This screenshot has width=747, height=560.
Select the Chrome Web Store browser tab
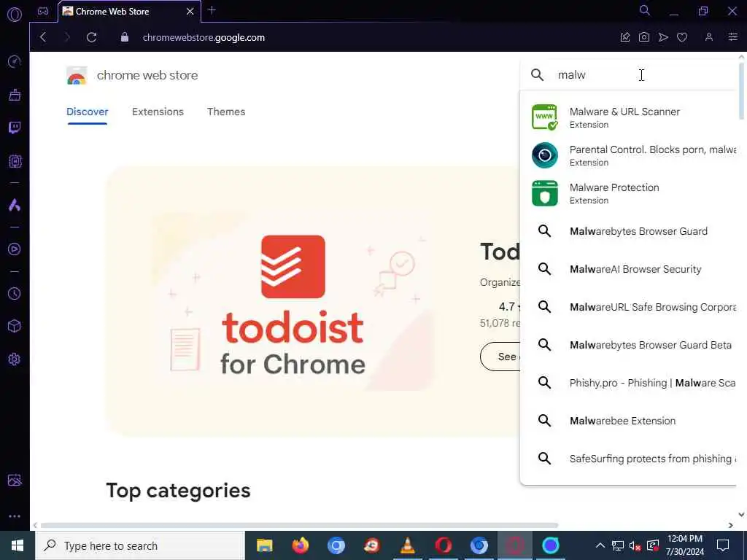tap(130, 12)
